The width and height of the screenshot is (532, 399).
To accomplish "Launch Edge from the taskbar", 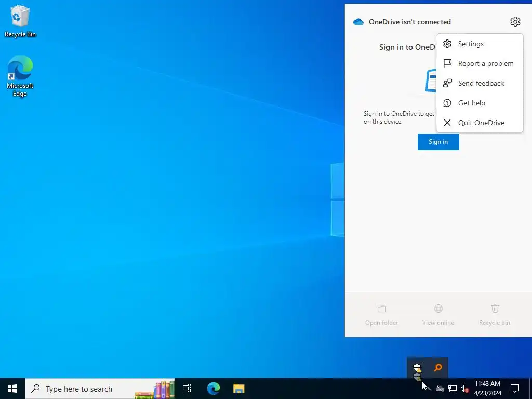I will coord(214,389).
